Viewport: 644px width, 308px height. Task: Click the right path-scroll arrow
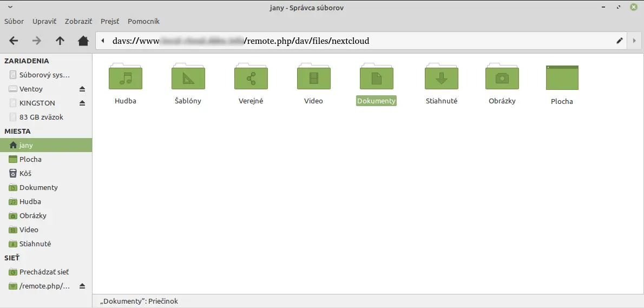coord(635,41)
